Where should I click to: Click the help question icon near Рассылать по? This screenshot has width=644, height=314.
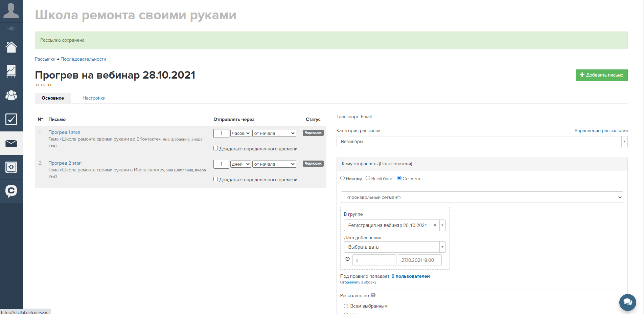point(373,295)
